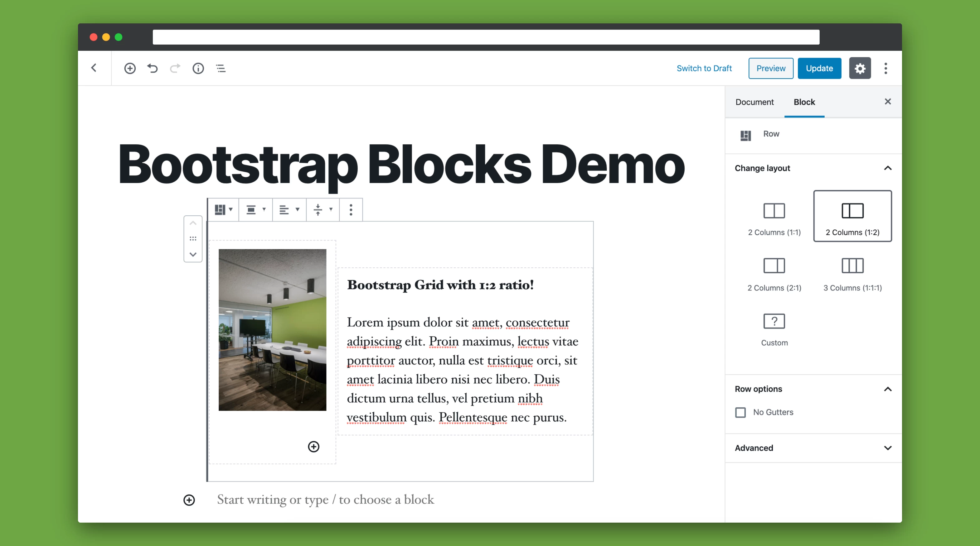The height and width of the screenshot is (546, 980).
Task: Close the settings sidebar
Action: point(888,102)
